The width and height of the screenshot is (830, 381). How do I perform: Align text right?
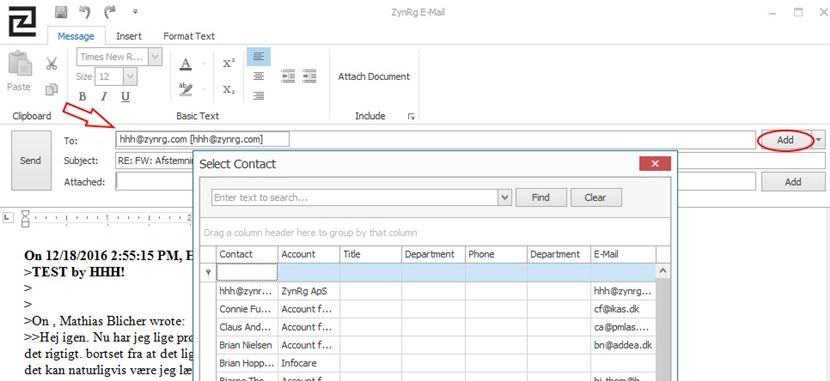point(258,96)
